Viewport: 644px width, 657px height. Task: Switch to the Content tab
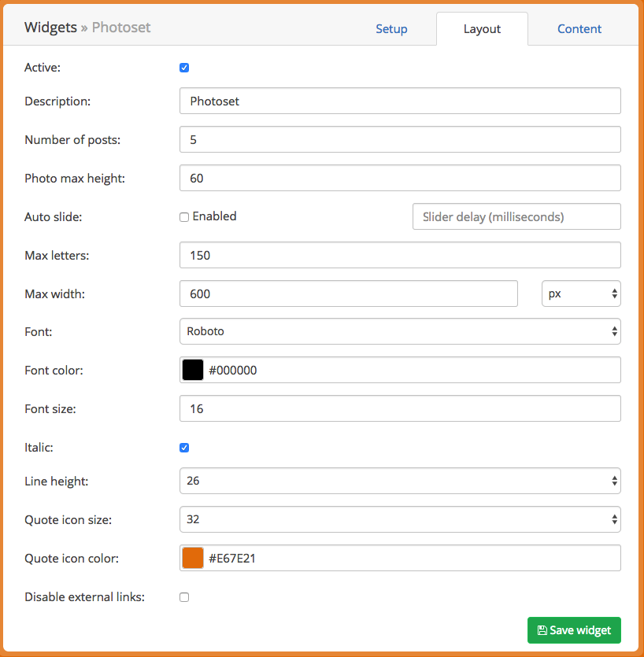[579, 29]
